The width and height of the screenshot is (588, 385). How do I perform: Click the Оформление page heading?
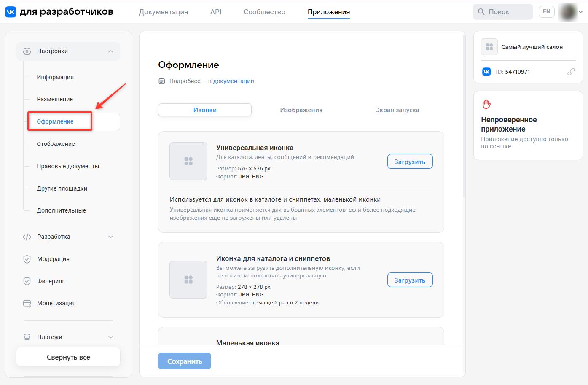point(188,65)
